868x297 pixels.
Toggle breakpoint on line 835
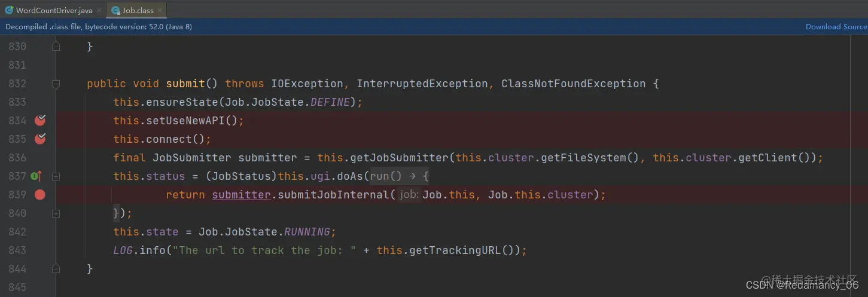(40, 139)
